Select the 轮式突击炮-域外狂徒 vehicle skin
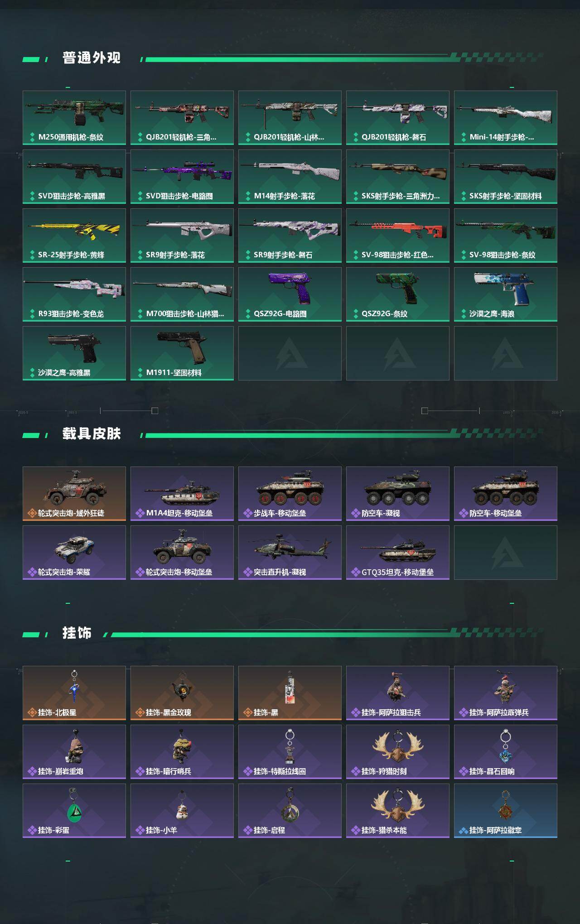Screen dimensions: 580x924 74,494
